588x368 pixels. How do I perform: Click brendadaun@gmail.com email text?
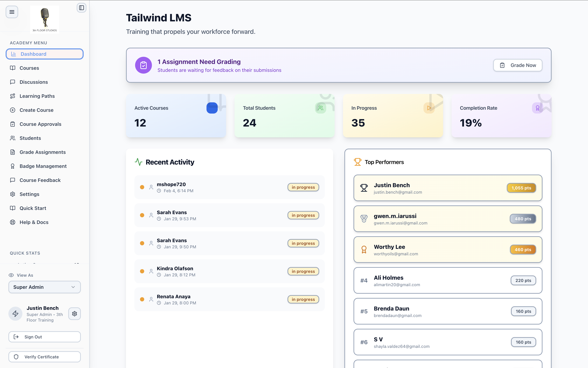pos(397,315)
